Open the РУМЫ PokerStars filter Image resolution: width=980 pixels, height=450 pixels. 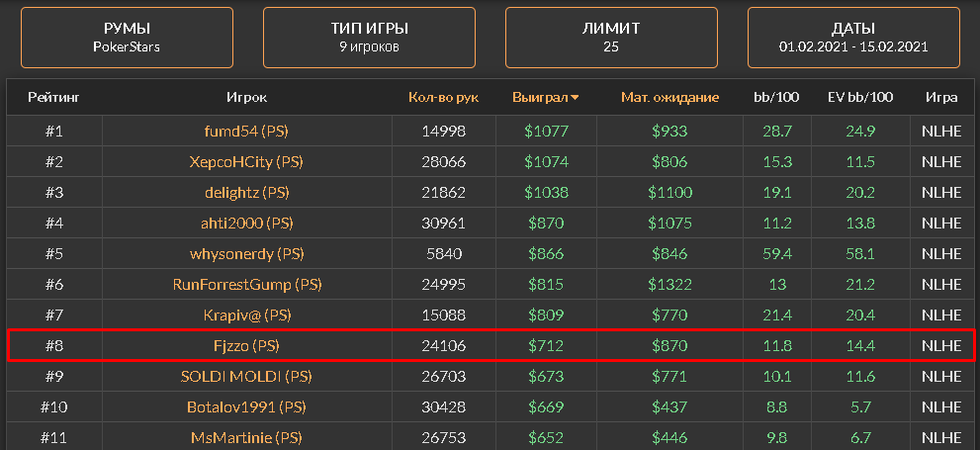point(127,38)
